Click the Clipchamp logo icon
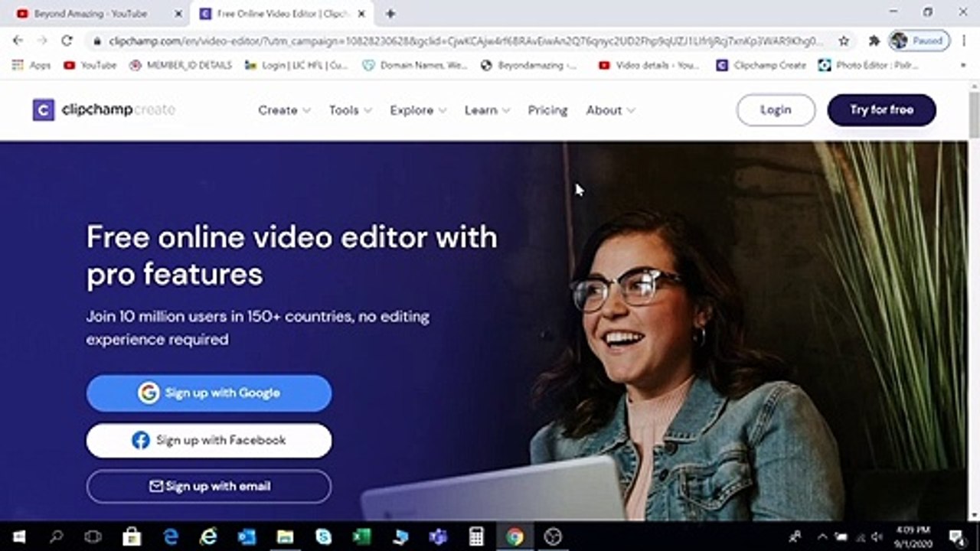This screenshot has height=551, width=980. (44, 110)
